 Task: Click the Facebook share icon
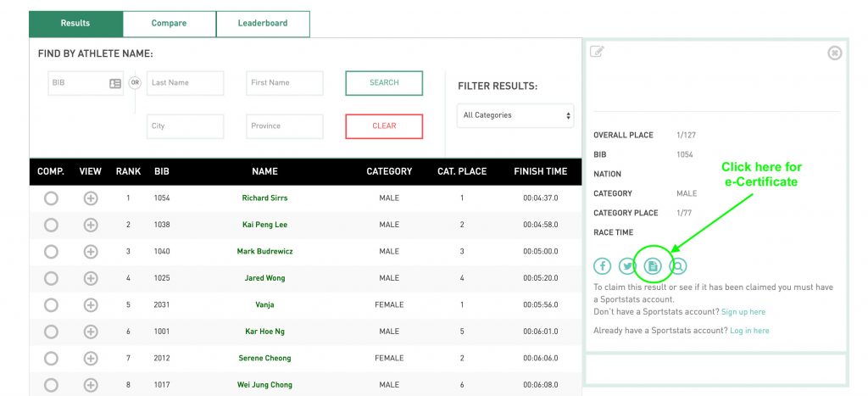click(x=602, y=266)
